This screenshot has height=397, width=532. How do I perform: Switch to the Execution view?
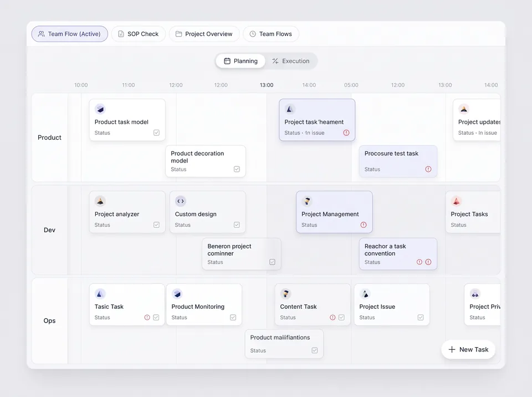coord(291,61)
